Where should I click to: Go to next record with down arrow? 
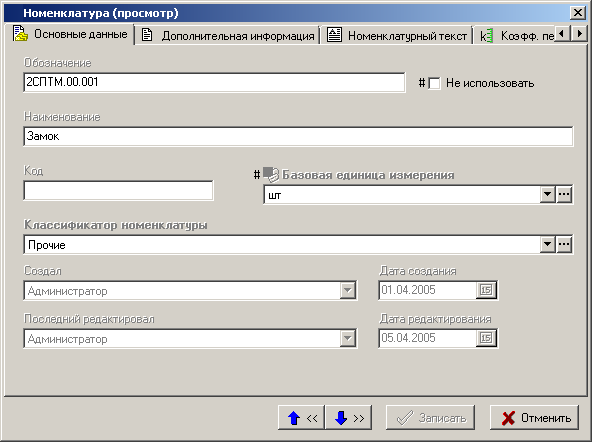(x=348, y=417)
